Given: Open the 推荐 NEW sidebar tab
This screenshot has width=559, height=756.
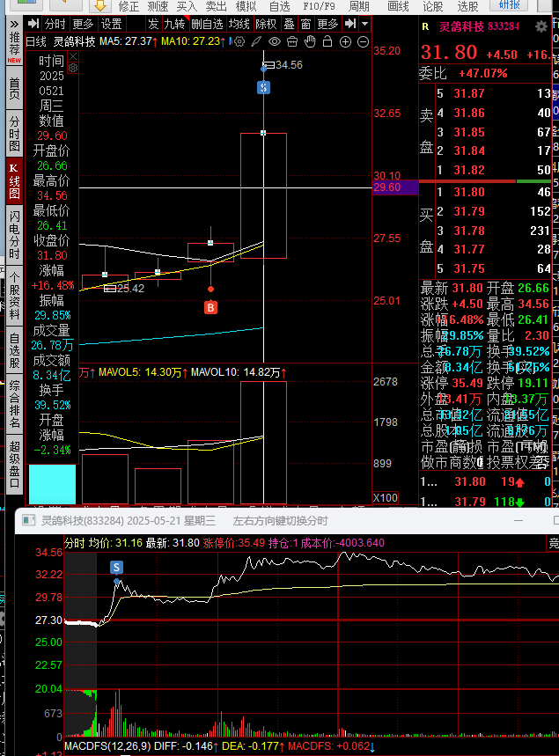Looking at the screenshot, I should coord(14,48).
